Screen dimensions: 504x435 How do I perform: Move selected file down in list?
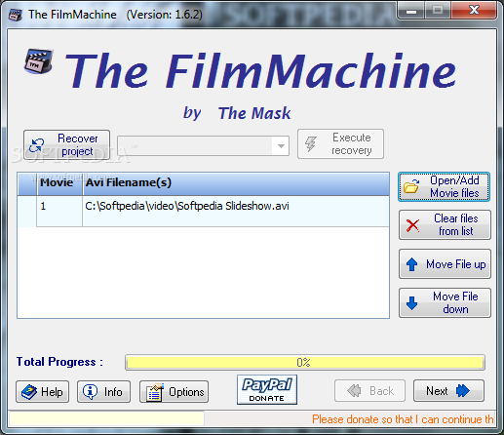click(445, 302)
